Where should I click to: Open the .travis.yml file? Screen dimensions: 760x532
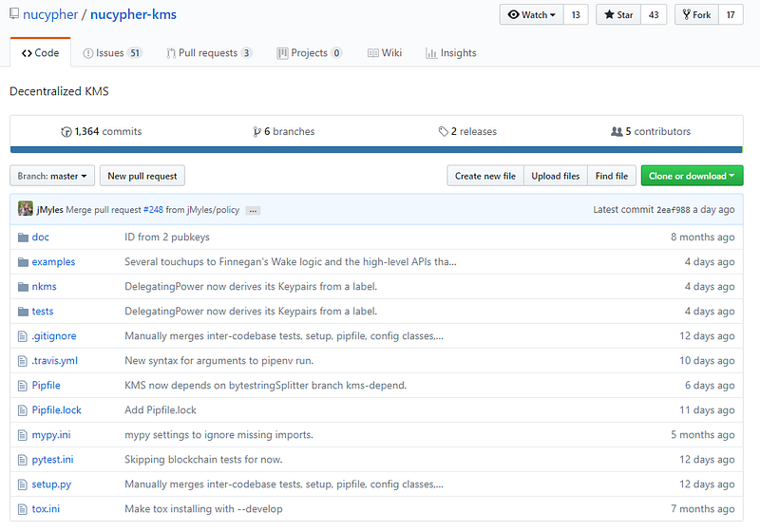click(54, 360)
